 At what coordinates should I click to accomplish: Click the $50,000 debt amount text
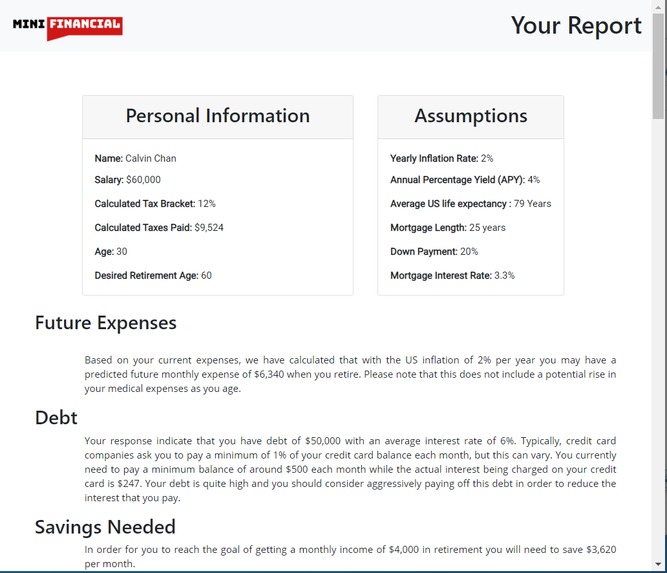pos(323,441)
